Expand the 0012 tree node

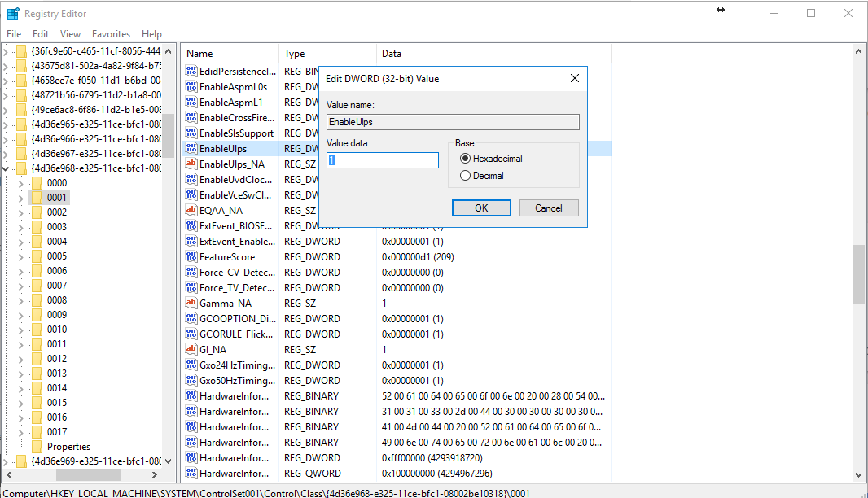pos(21,359)
